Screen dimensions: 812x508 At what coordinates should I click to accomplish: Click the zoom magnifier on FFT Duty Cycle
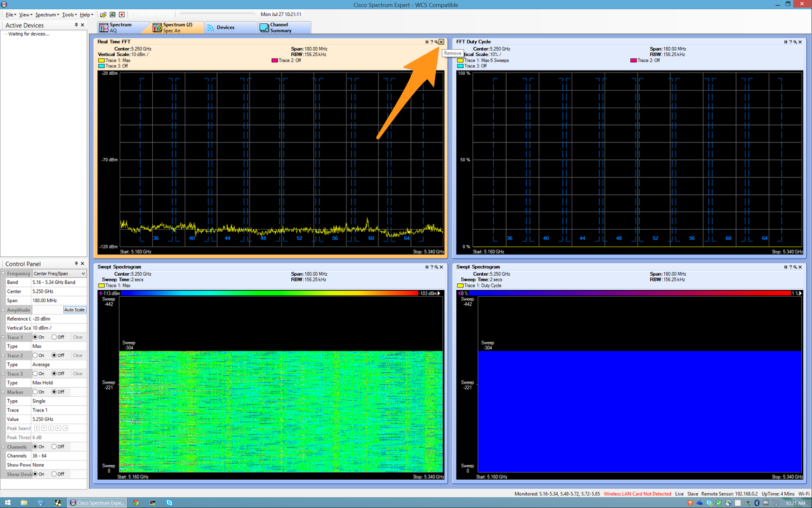click(795, 42)
